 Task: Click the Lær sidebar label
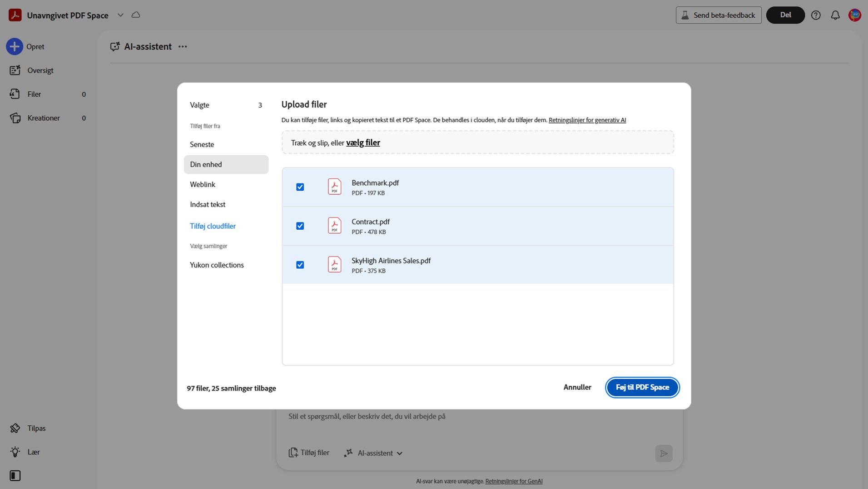coord(34,452)
